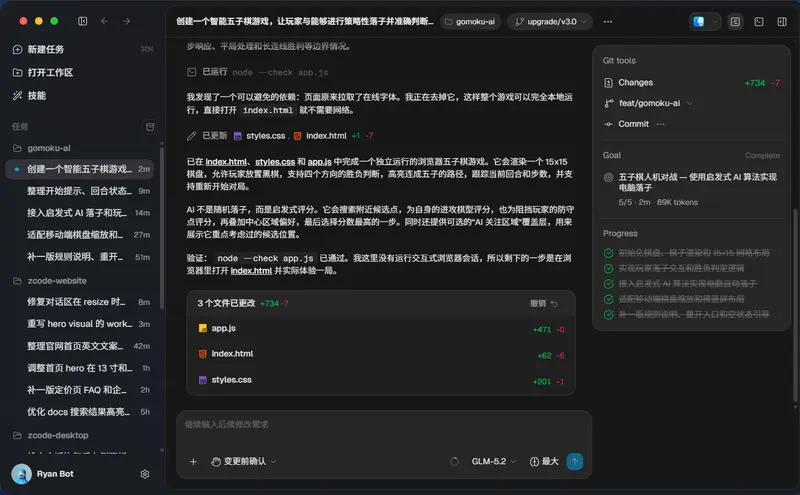The image size is (800, 495).
Task: Click the Finder app icon in header
Action: [698, 21]
